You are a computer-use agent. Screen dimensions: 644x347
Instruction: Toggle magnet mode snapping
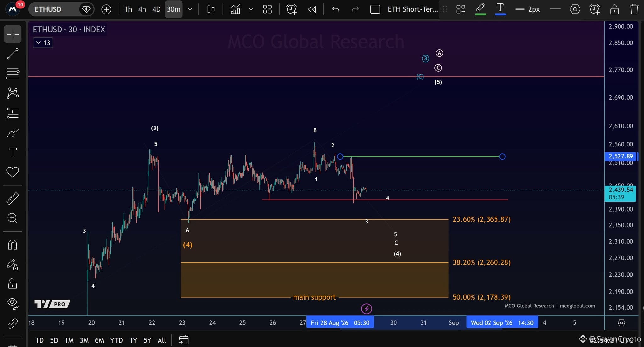[13, 245]
